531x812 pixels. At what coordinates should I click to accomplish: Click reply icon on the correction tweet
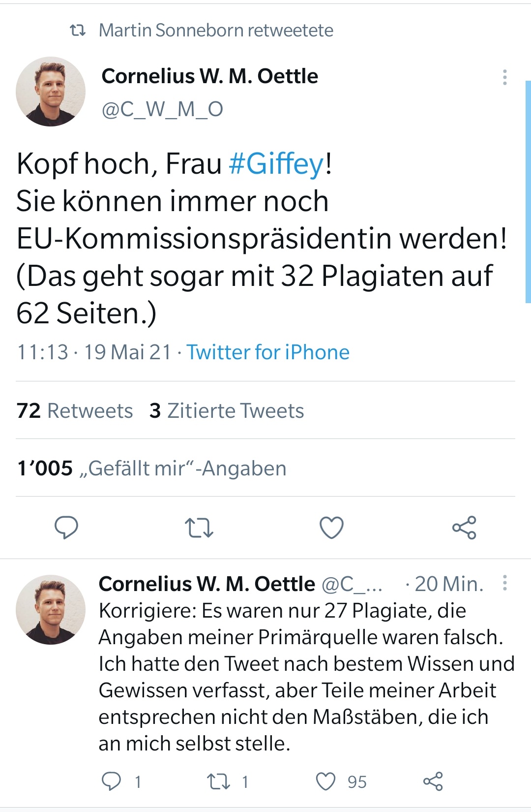(x=111, y=781)
